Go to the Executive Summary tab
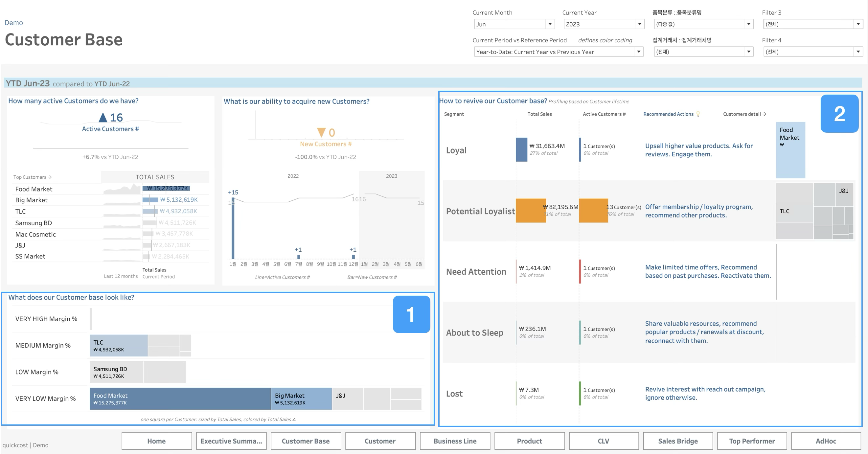Screen dimensions: 868x454 coord(231,441)
